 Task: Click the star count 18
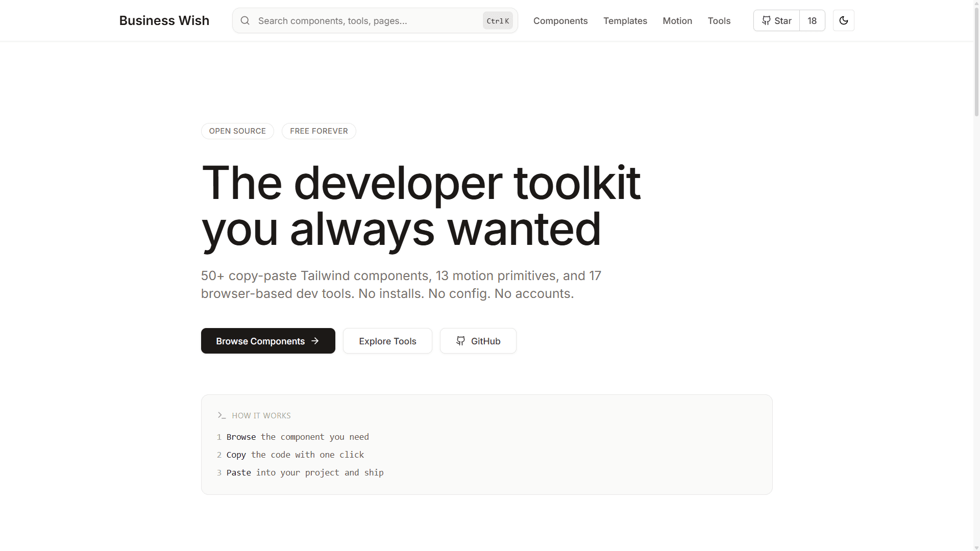pos(812,21)
